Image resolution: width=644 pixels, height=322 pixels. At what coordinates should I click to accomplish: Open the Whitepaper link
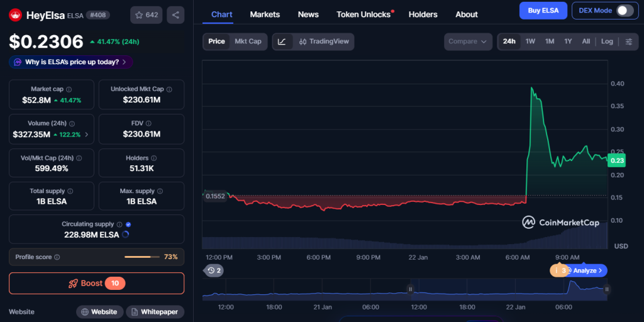click(155, 312)
